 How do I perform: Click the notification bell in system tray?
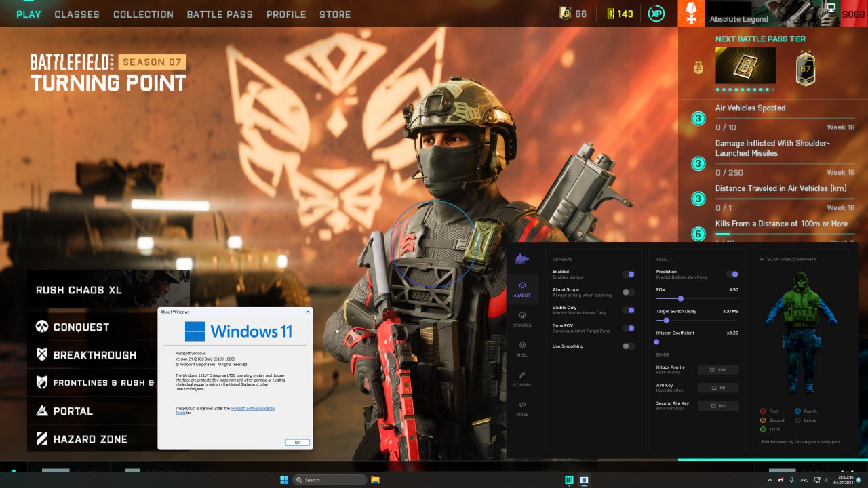[859, 480]
